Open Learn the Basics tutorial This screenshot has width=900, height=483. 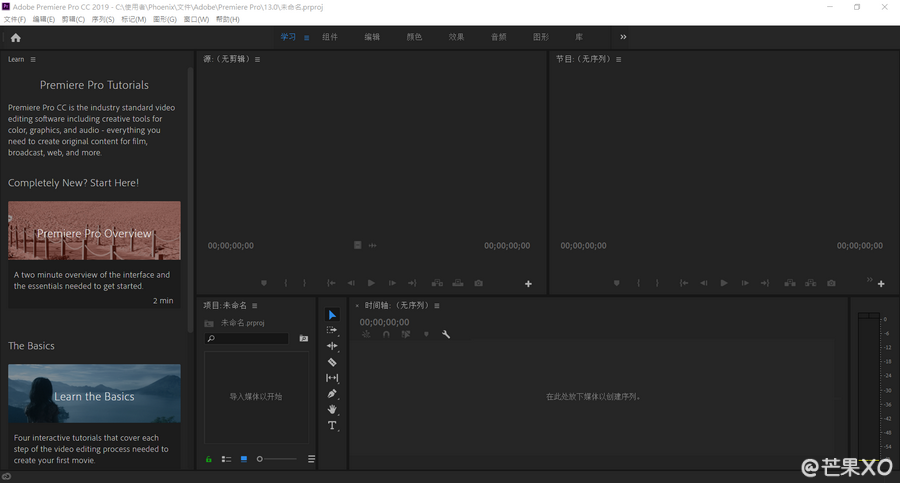coord(94,393)
